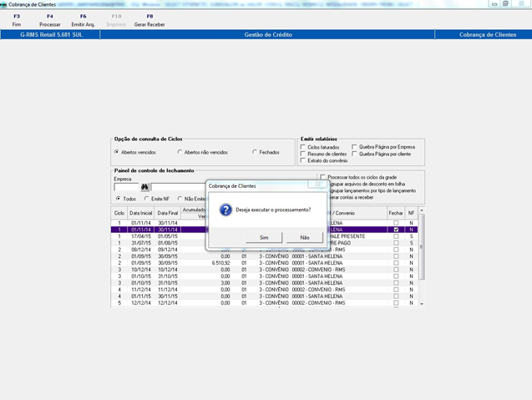Click the blue question mark dialog icon
Image resolution: width=532 pixels, height=400 pixels.
pos(225,210)
